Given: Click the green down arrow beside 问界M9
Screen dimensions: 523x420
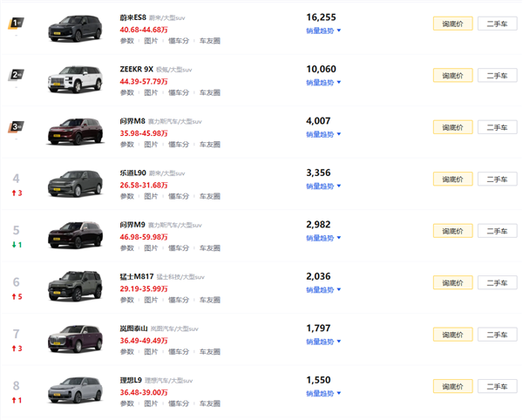Looking at the screenshot, I should coord(13,245).
